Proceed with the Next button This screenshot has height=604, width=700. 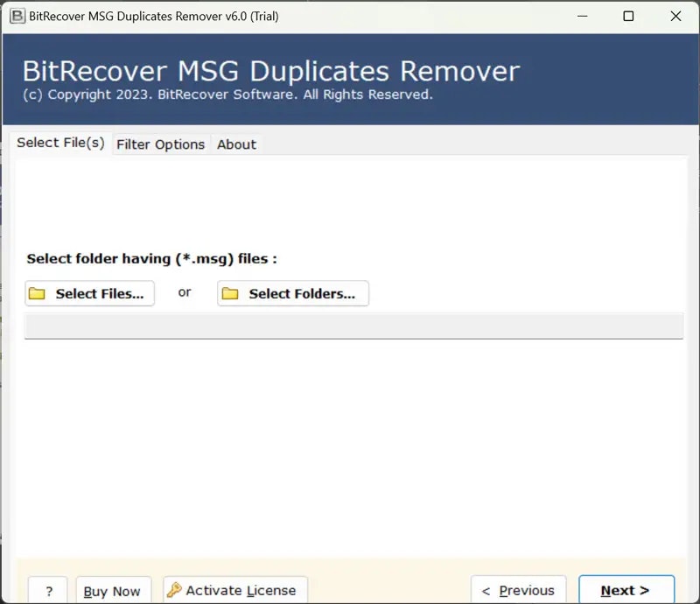[626, 590]
